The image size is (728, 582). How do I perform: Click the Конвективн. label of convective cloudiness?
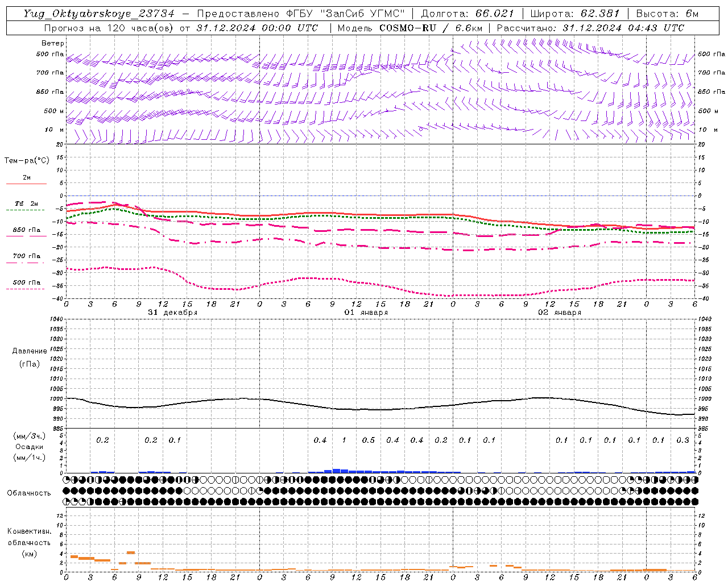[x=29, y=531]
